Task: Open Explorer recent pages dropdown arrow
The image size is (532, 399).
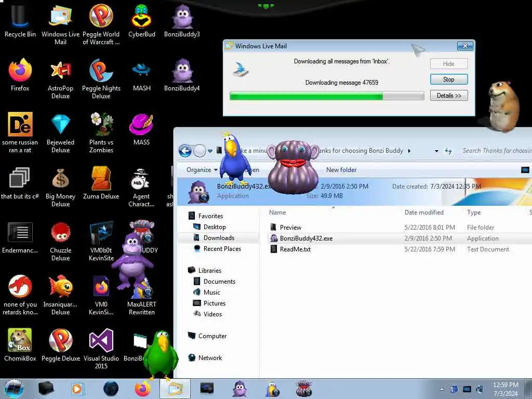Action: click(210, 151)
